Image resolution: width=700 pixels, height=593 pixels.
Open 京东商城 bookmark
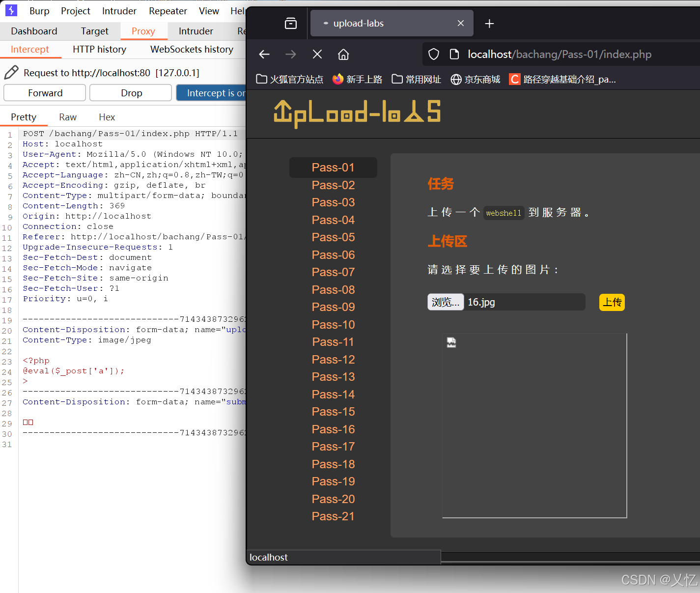click(476, 79)
